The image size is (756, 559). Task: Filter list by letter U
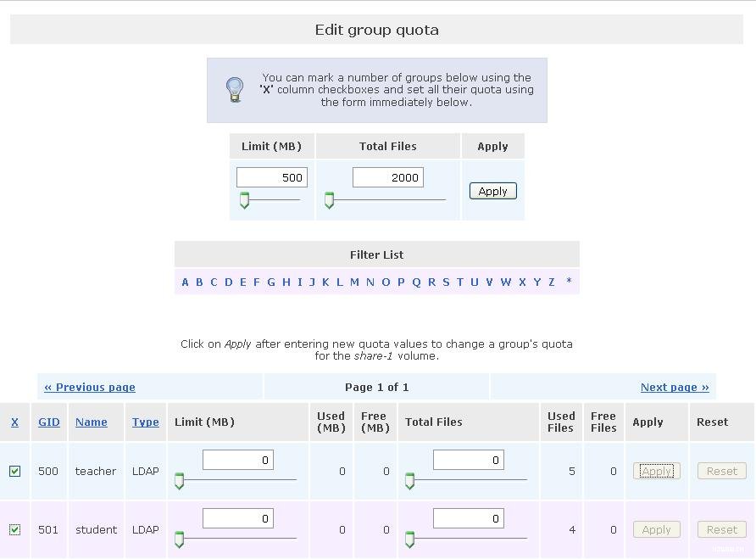click(x=475, y=282)
